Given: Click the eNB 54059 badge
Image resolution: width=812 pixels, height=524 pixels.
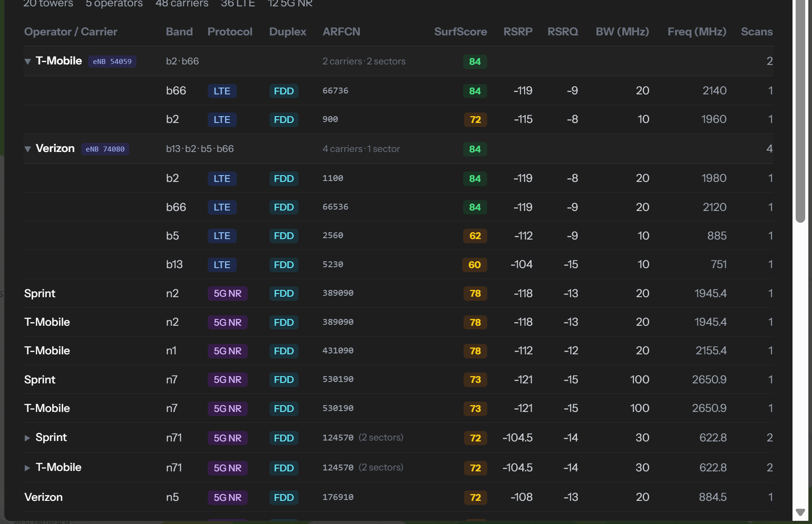Looking at the screenshot, I should coord(112,61).
